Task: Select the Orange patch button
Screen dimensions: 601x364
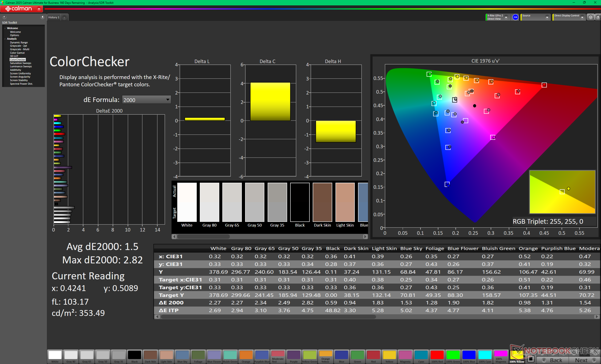Action: 246,356
